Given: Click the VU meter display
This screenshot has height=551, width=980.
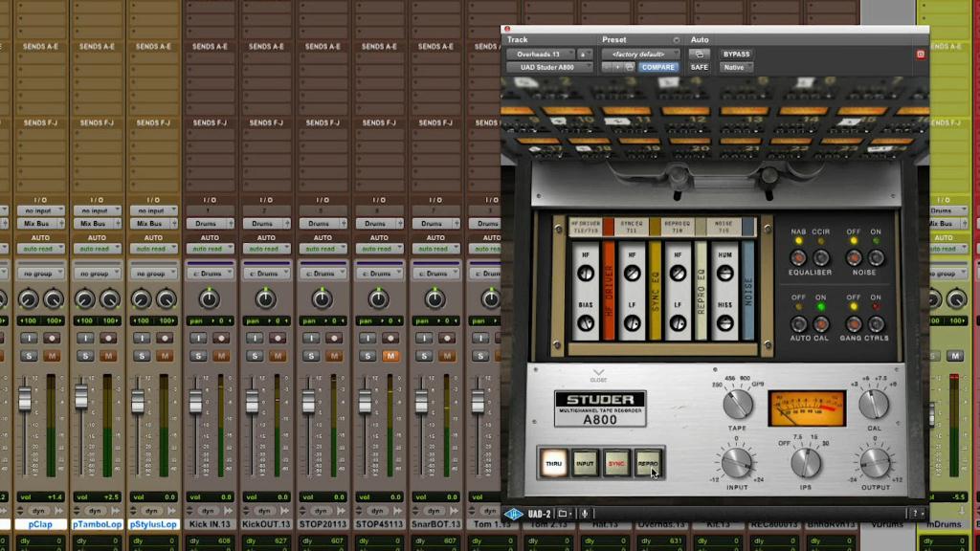Looking at the screenshot, I should point(807,408).
